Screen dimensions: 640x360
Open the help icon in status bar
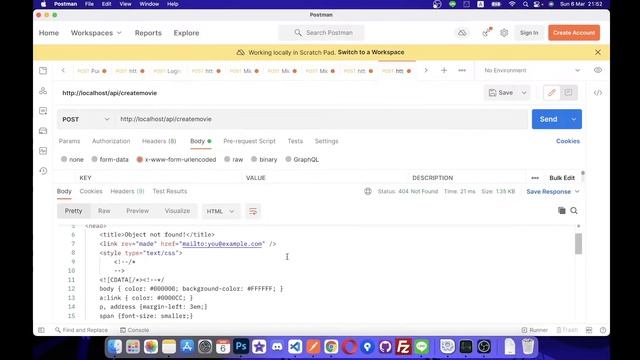tap(603, 330)
